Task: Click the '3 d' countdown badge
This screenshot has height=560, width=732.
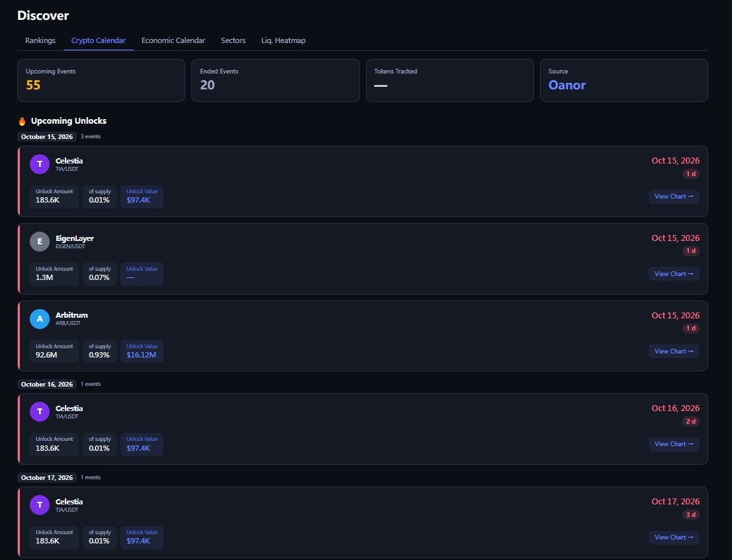Action: tap(690, 515)
